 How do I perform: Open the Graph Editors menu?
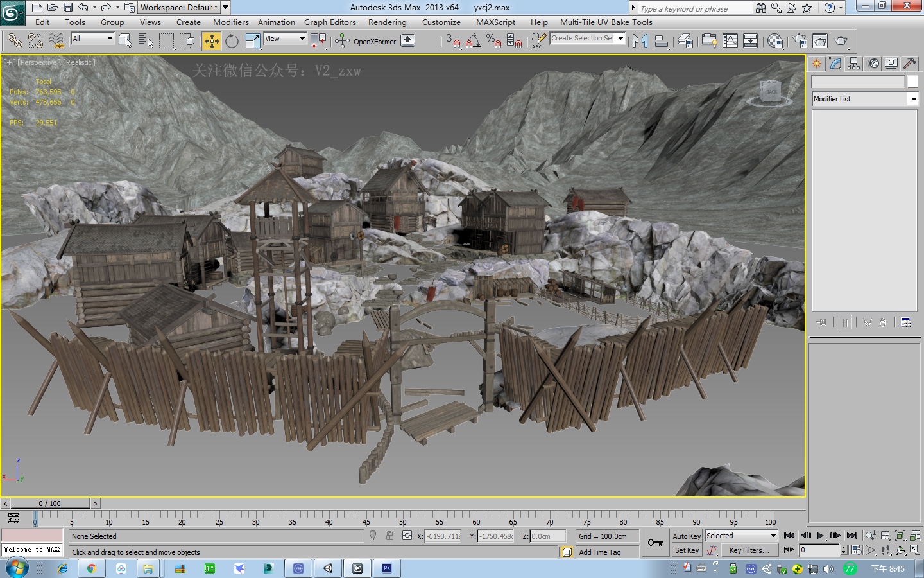coord(330,22)
